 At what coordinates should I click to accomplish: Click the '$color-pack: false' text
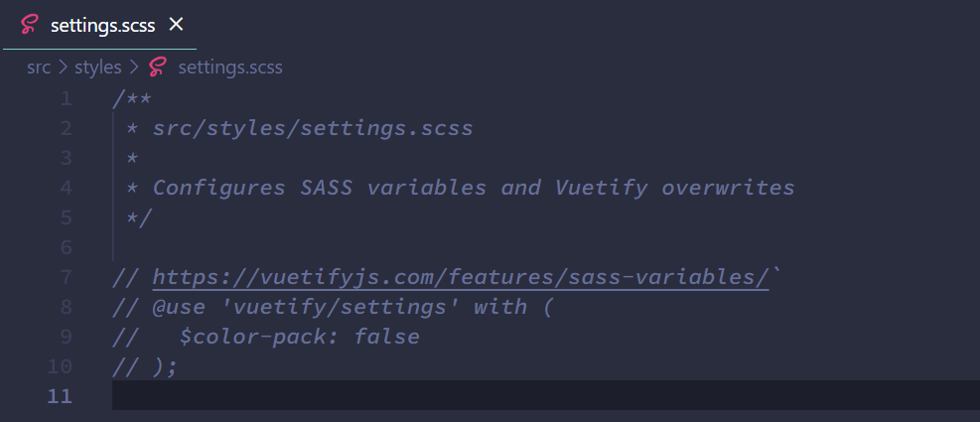(300, 337)
